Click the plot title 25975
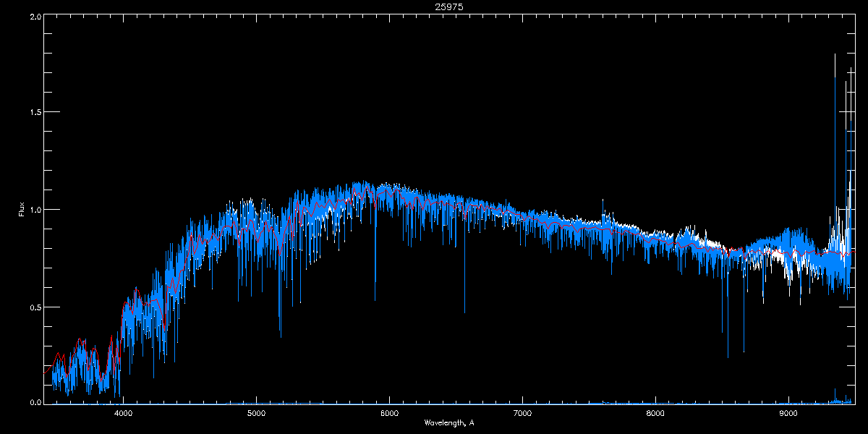868x434 pixels. (449, 7)
